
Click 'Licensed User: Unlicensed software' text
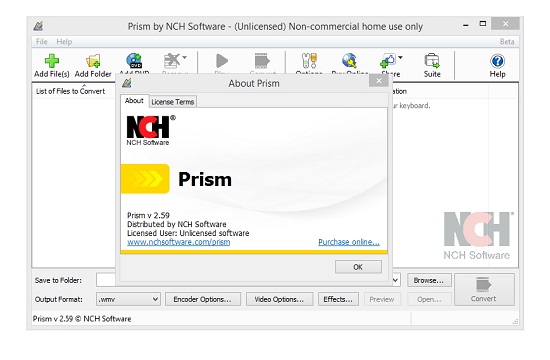point(188,233)
